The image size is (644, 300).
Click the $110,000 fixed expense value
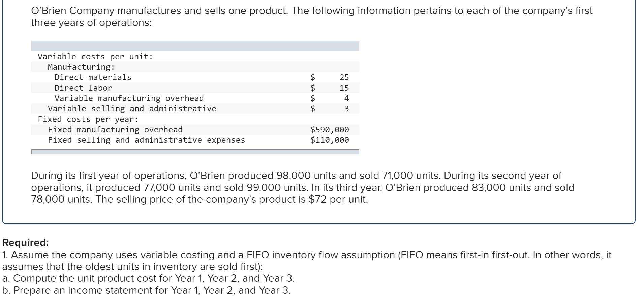330,140
